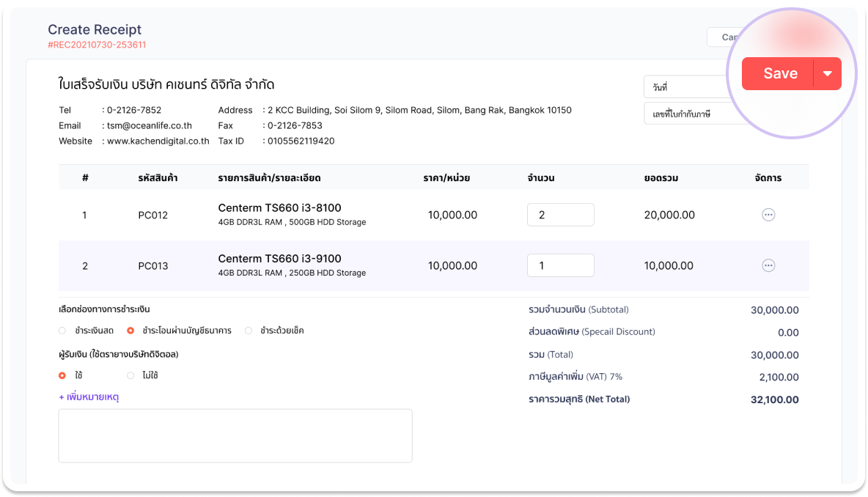Open actions menu for Centerm TS660 i3-9100 row
The image size is (868, 497).
768,265
